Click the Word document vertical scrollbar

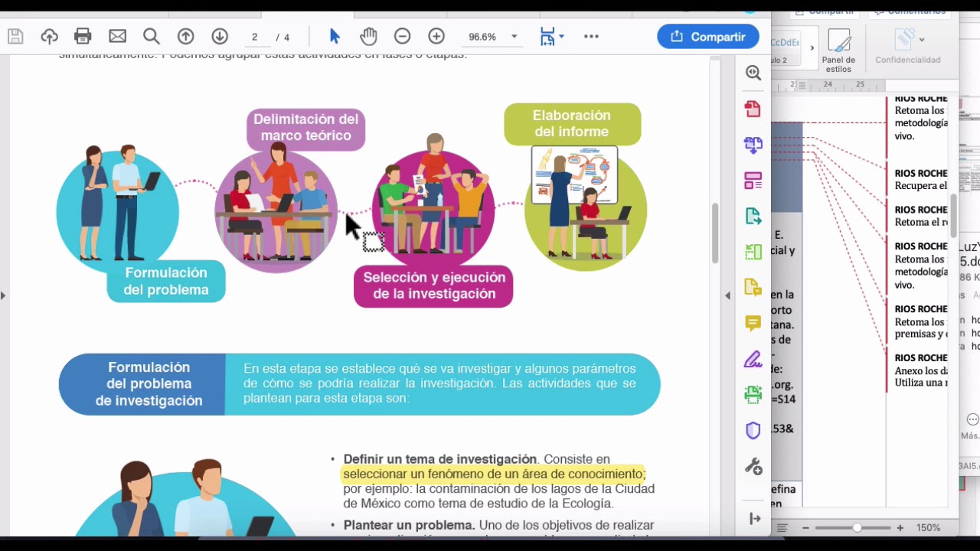click(954, 216)
